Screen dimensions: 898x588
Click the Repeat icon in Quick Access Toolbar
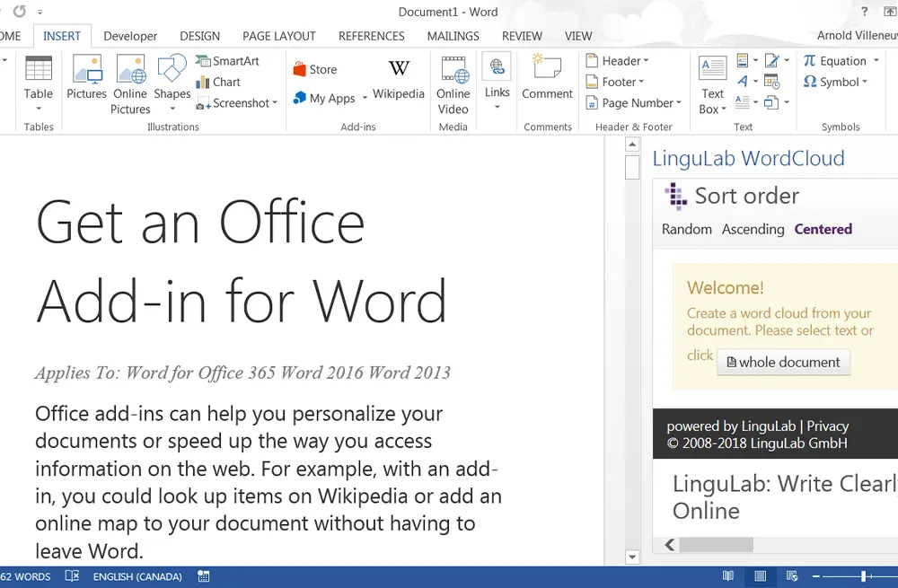pos(20,11)
